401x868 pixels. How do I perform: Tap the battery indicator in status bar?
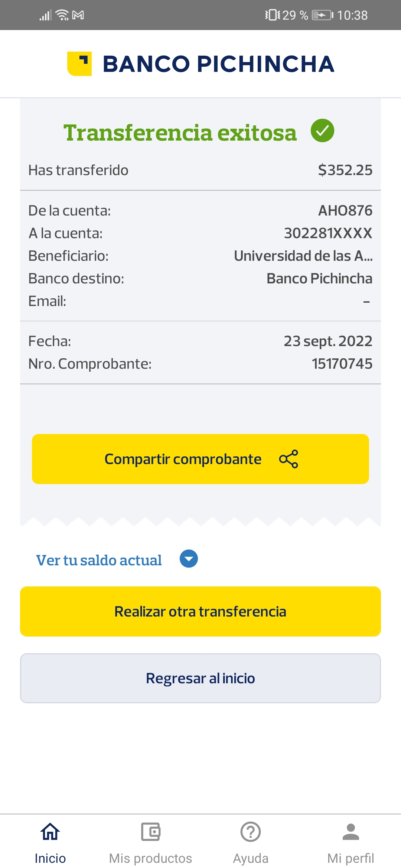pos(322,15)
